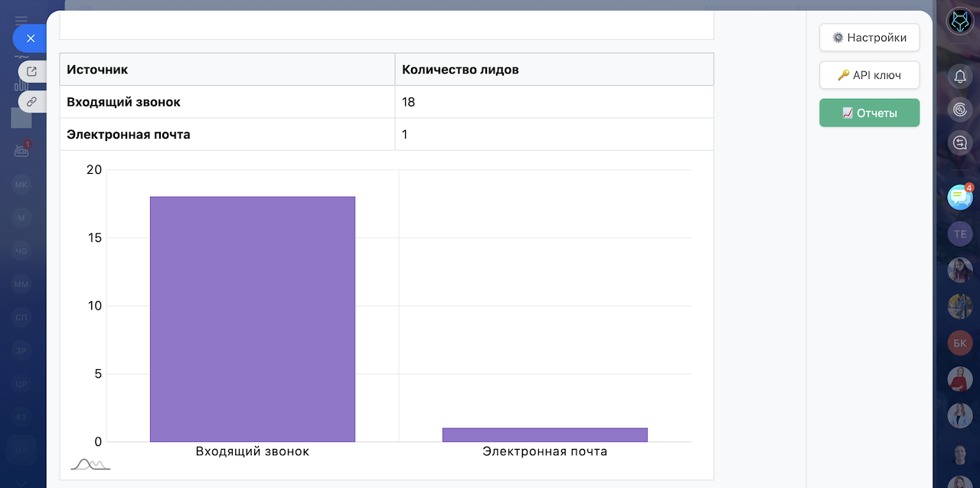The height and width of the screenshot is (488, 980).
Task: Select the Электронная почта table row label
Action: pos(129,134)
